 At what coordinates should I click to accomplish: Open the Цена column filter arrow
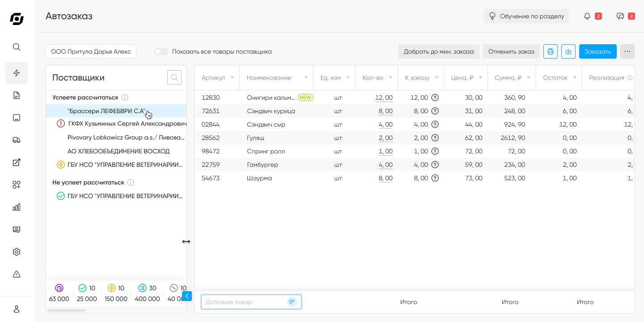pos(480,78)
